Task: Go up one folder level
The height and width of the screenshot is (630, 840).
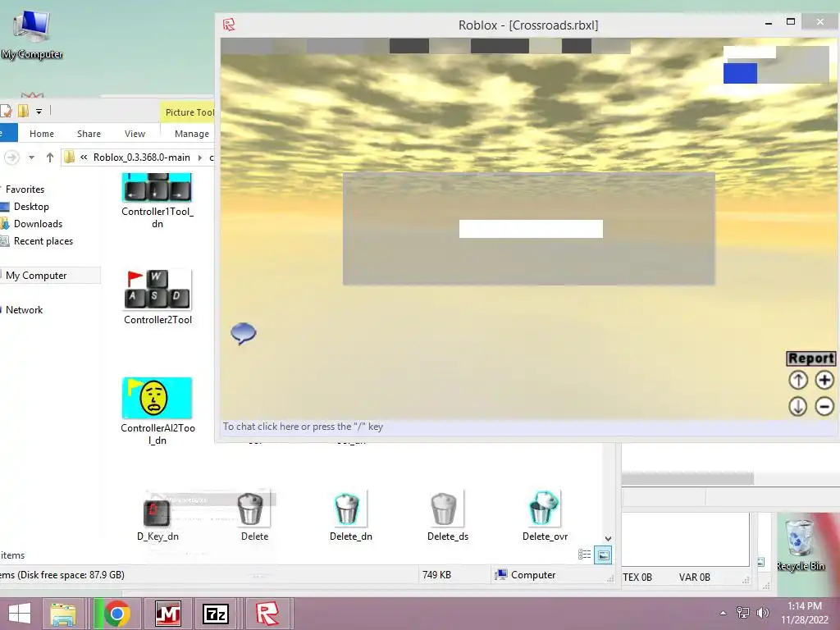Action: click(x=50, y=157)
